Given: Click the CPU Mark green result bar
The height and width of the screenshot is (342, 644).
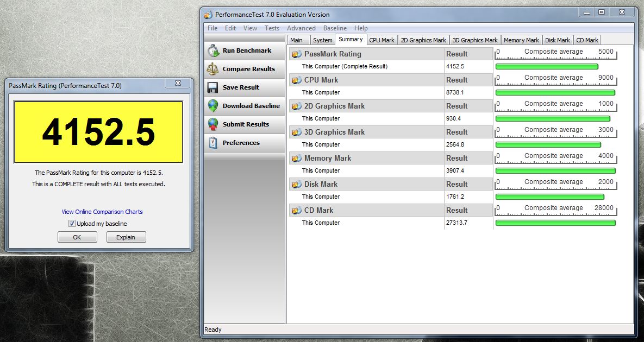Looking at the screenshot, I should [x=555, y=93].
